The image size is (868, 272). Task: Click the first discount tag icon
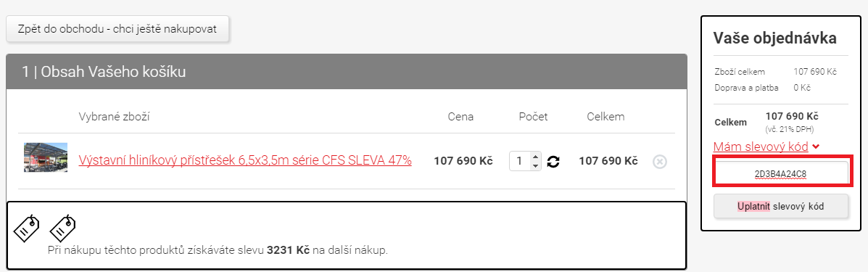coord(27,228)
